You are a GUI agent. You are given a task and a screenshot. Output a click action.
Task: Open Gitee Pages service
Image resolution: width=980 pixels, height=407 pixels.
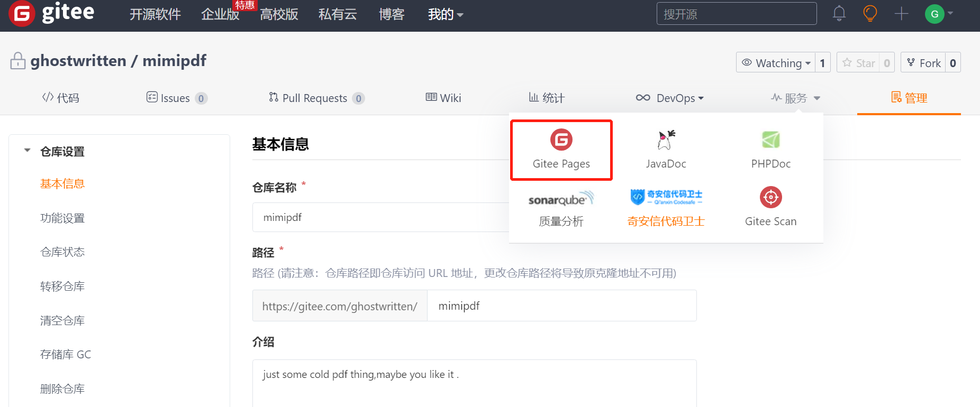tap(561, 150)
